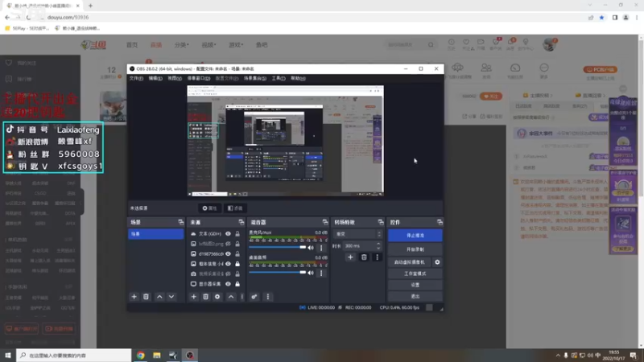The width and height of the screenshot is (644, 362).
Task: Add a new scene with the plus icon in Scenes panel
Action: [x=134, y=297]
